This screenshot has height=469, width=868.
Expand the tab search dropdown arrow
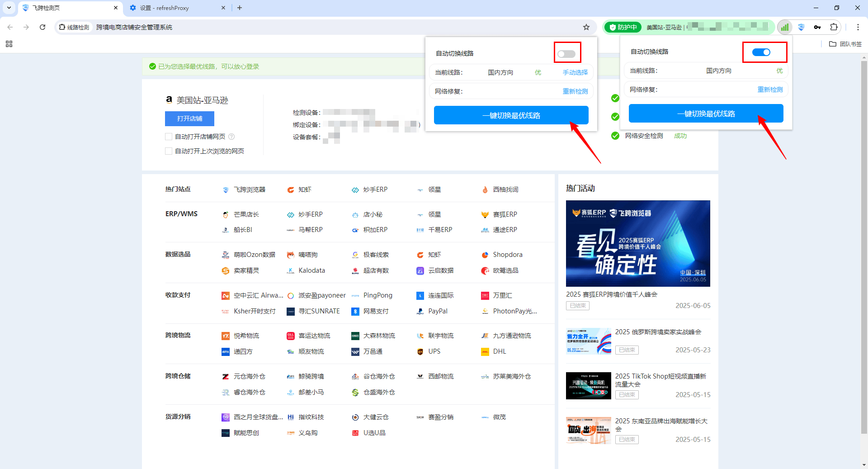9,8
